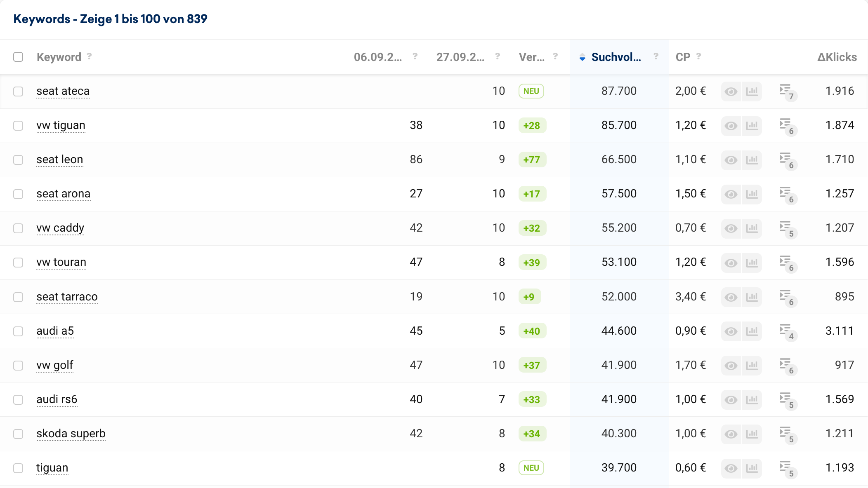Sort by the ΔKlicks column header
Screen dimensions: 868x488
point(837,57)
